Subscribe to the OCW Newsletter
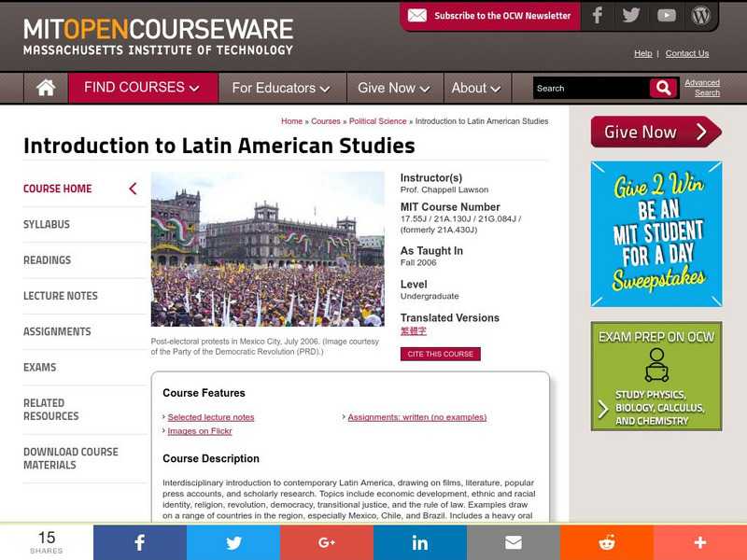 tap(489, 16)
